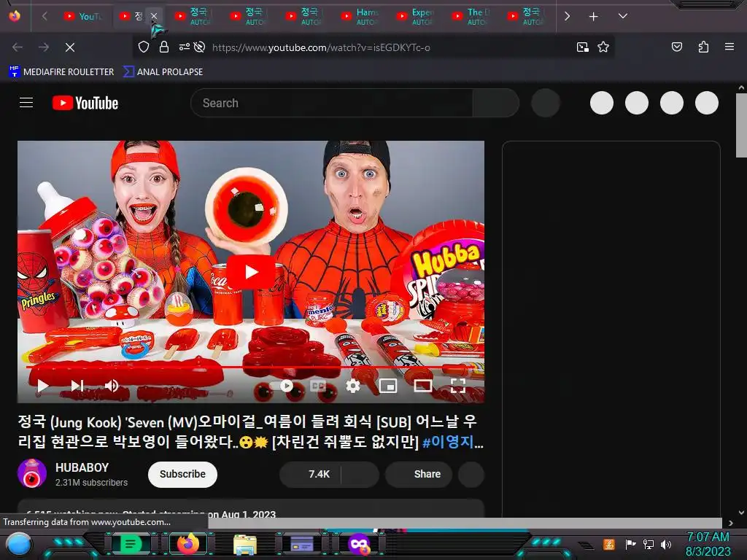Go back to previous page
The width and height of the screenshot is (747, 560).
click(18, 47)
